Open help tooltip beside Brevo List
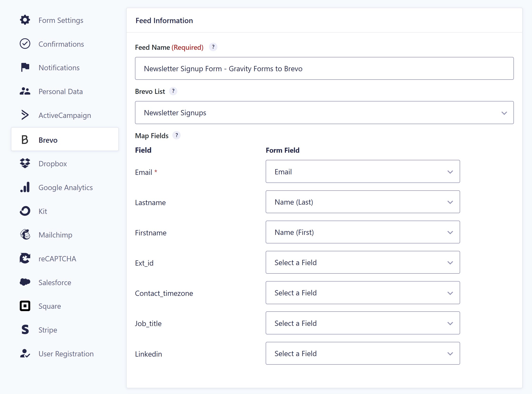 (173, 91)
